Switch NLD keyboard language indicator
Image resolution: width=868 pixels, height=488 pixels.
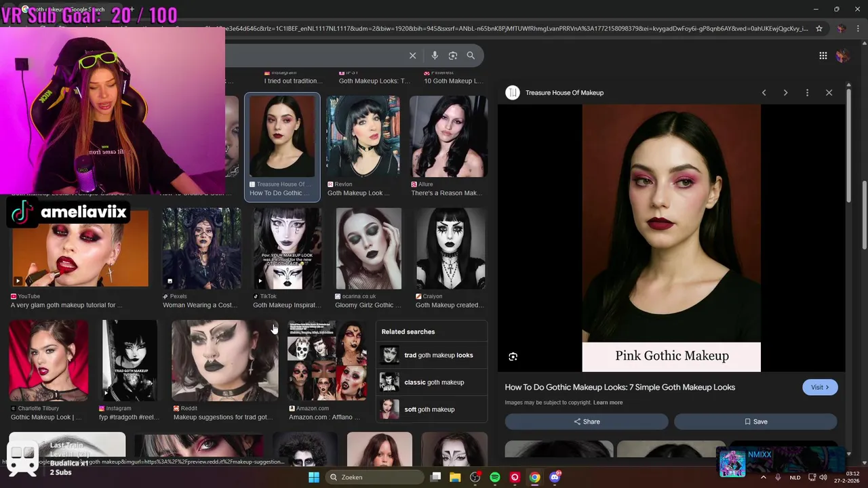tap(795, 477)
